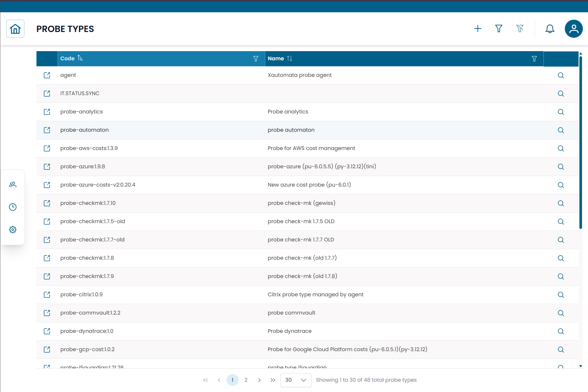Go to next page arrow
588x392 pixels.
tap(259, 380)
